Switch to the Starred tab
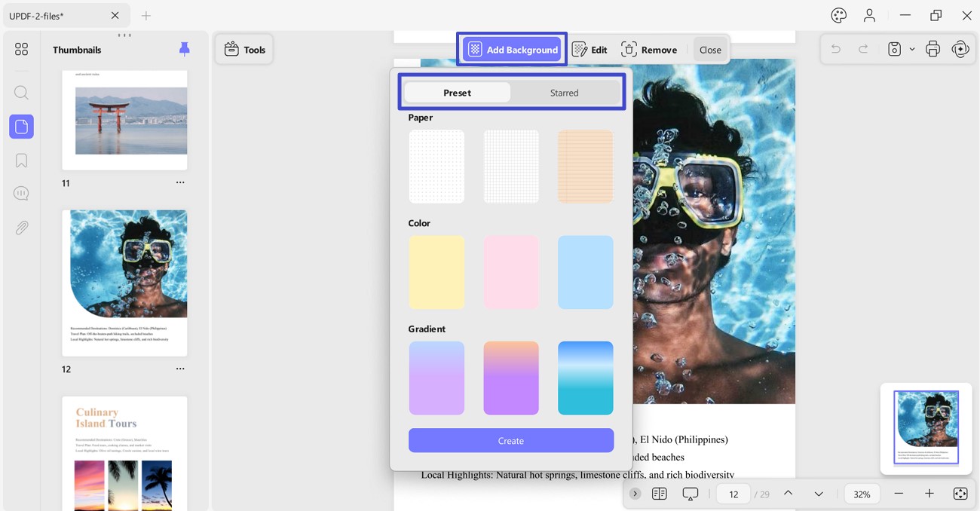 tap(564, 93)
